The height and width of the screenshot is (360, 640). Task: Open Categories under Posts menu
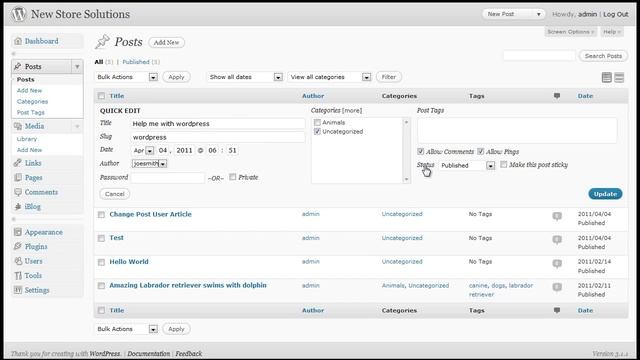[32, 101]
